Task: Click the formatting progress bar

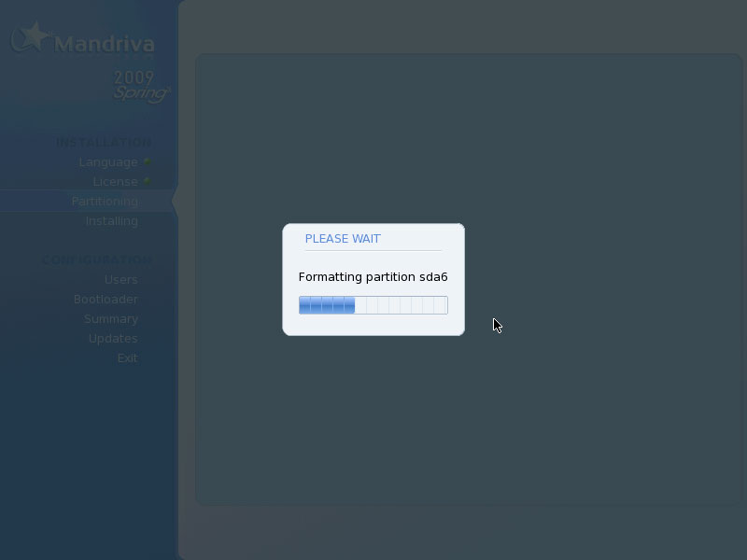Action: click(x=373, y=305)
